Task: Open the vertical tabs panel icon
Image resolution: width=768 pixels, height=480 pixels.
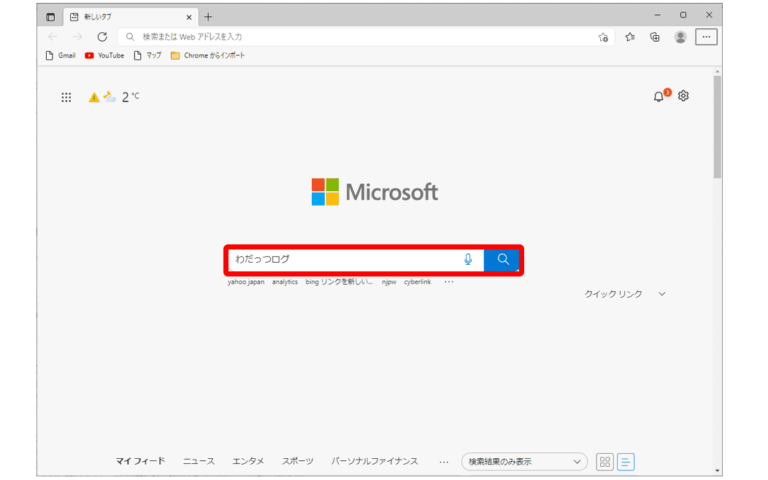Action: 50,17
